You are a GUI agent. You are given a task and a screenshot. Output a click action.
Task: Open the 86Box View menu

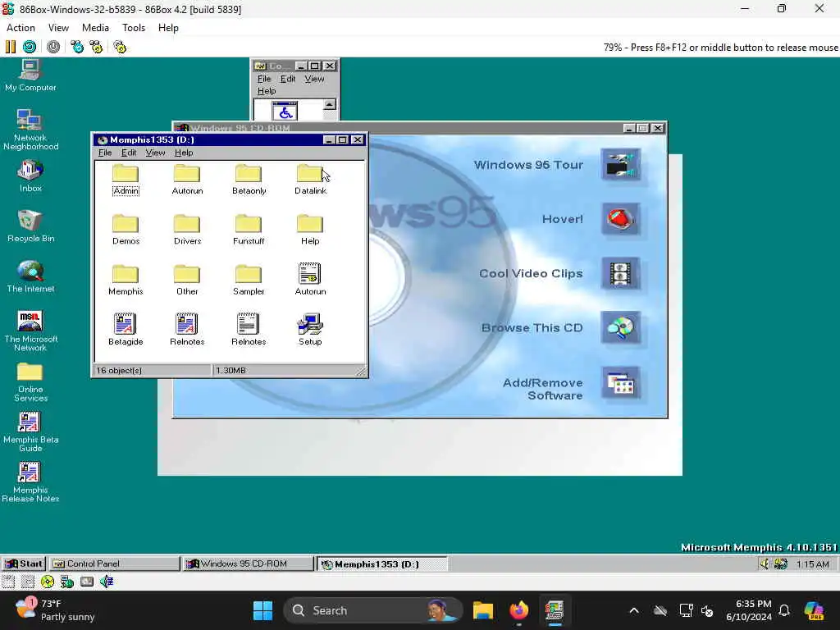click(x=58, y=28)
